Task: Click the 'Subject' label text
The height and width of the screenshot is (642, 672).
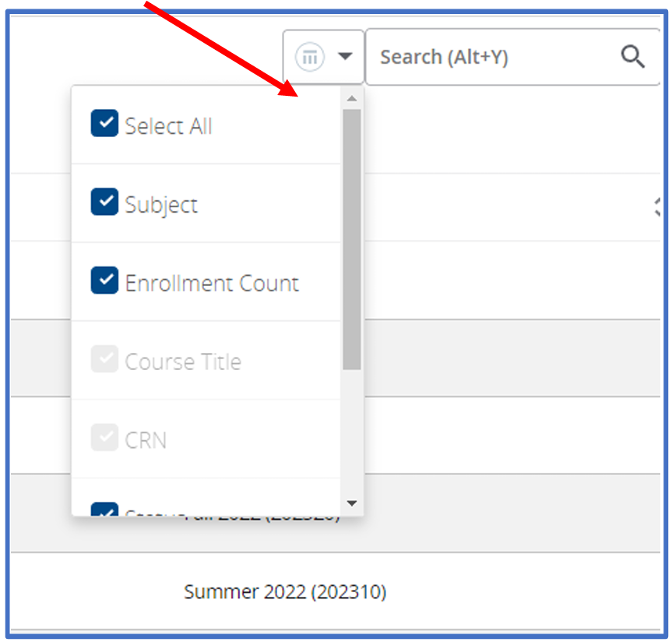Action: (161, 205)
